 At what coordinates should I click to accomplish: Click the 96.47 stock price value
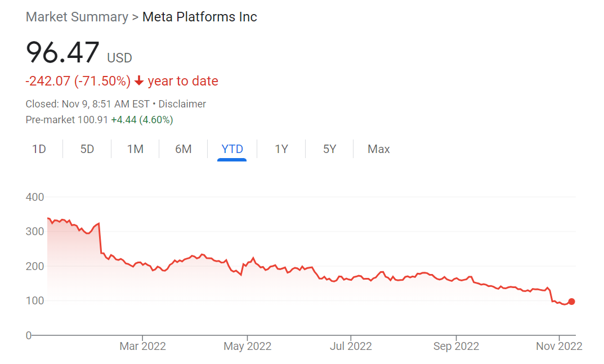pos(62,52)
